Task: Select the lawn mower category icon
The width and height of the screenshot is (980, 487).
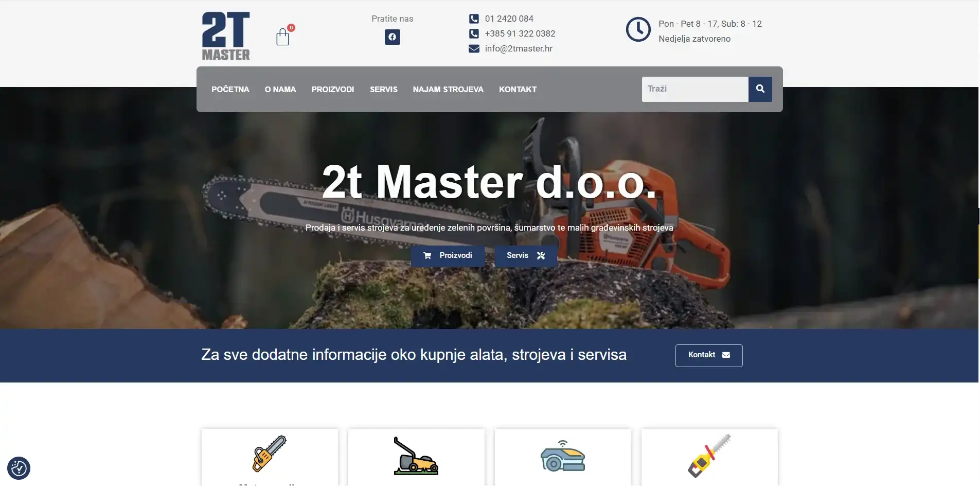Action: click(x=416, y=457)
